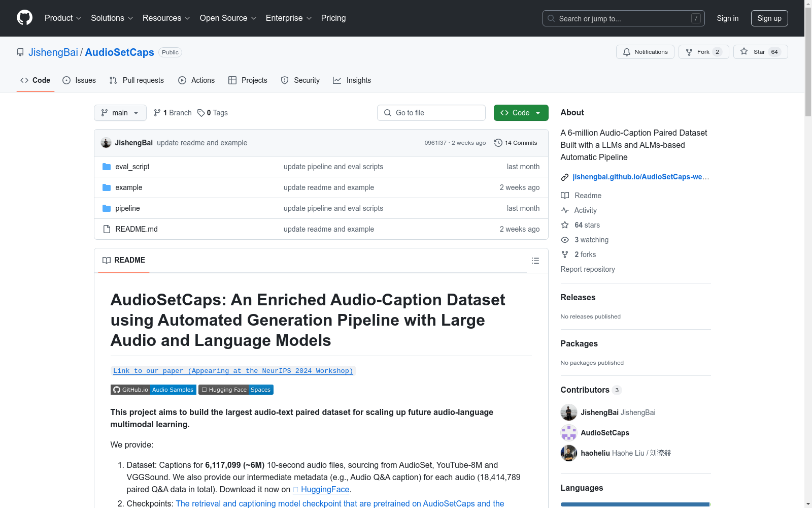Click the Search or jump to field
Viewport: 812px width, 508px height.
[x=624, y=18]
